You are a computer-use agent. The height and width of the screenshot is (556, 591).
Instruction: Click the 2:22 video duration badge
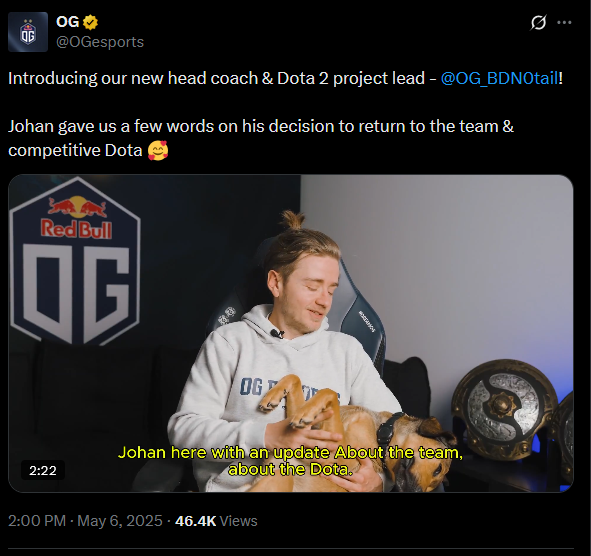click(43, 470)
